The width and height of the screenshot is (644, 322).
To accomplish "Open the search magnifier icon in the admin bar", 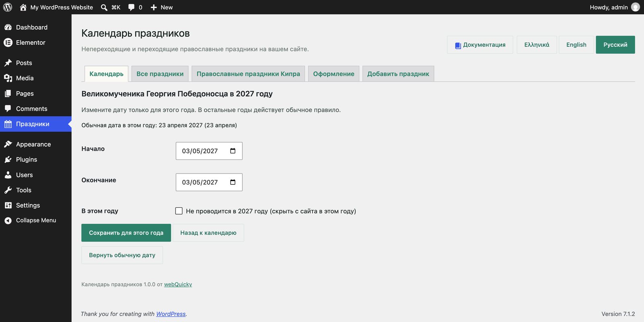I will [x=104, y=7].
